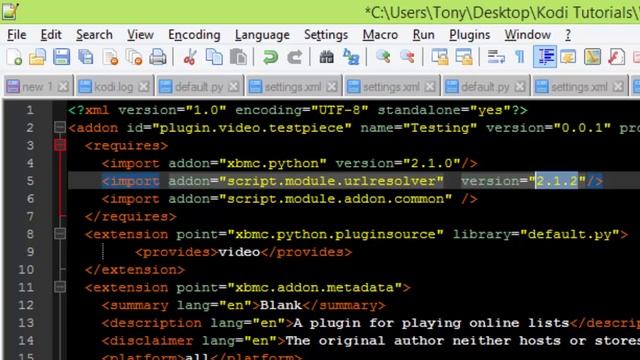The width and height of the screenshot is (640, 360).
Task: Click the closing requires tag on line 7
Action: pyautogui.click(x=131, y=216)
